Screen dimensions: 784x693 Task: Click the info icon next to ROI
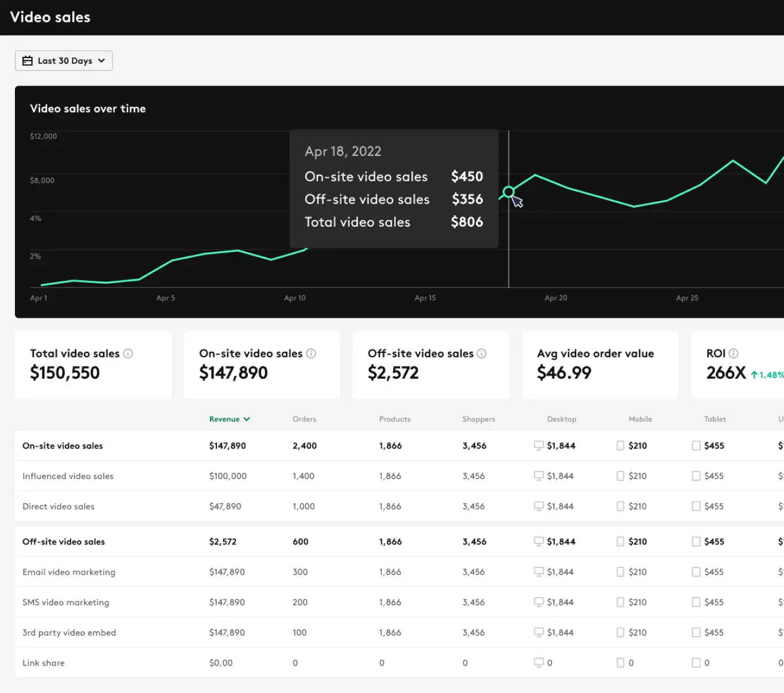733,353
